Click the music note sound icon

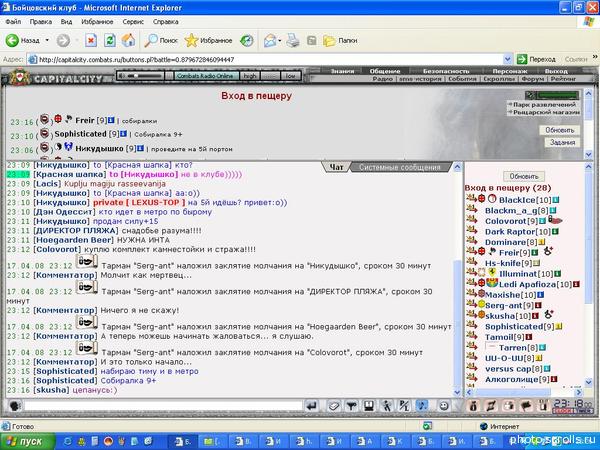(x=422, y=406)
